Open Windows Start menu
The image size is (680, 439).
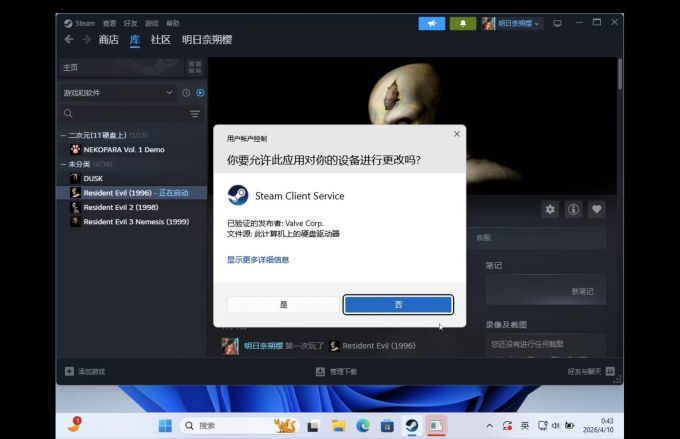tap(165, 426)
